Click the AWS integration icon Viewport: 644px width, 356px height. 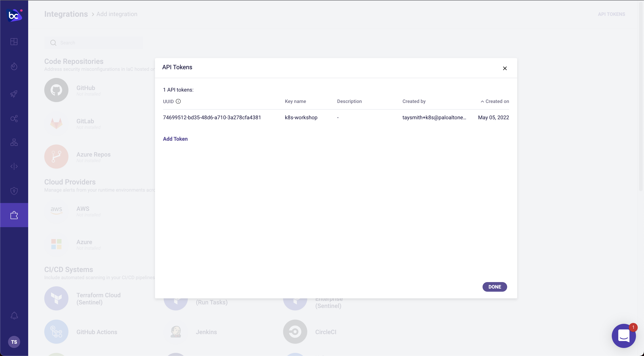(56, 211)
